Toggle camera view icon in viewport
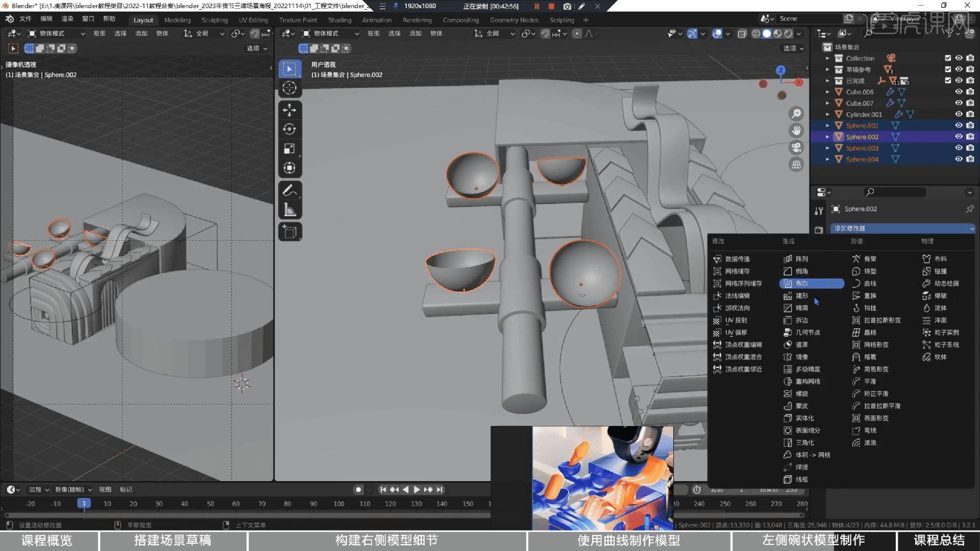Screen dimensions: 980x551 pyautogui.click(x=796, y=147)
